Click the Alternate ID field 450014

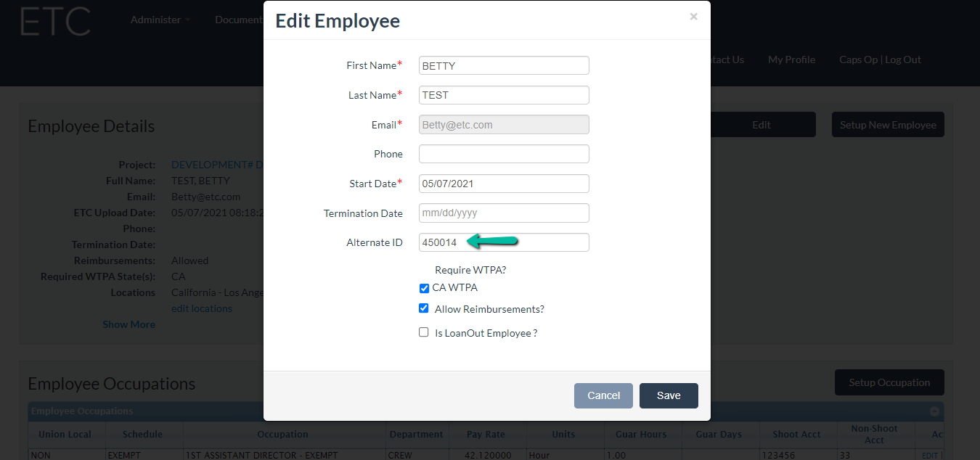point(504,242)
